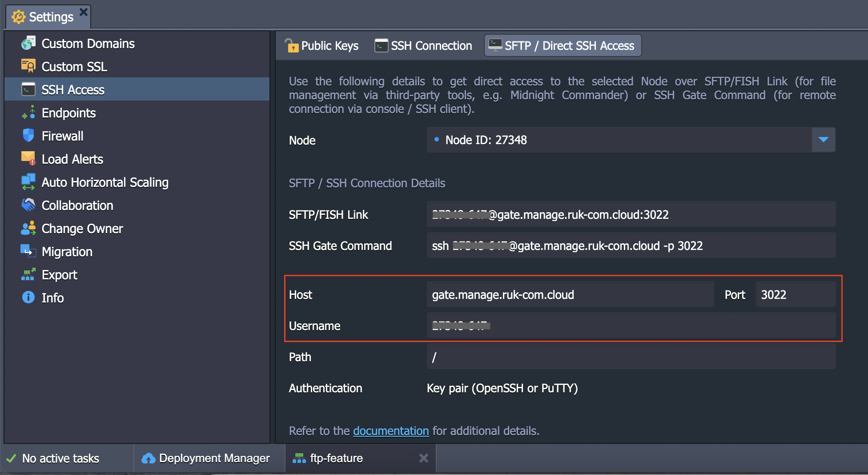Select Change Owner from the sidebar

82,228
